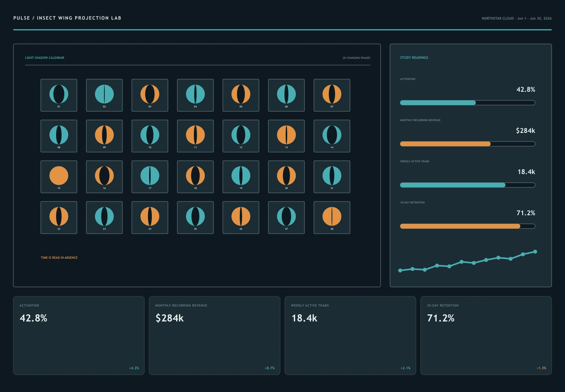Open the phase 02 tile
This screenshot has width=565, height=392.
coord(104,95)
